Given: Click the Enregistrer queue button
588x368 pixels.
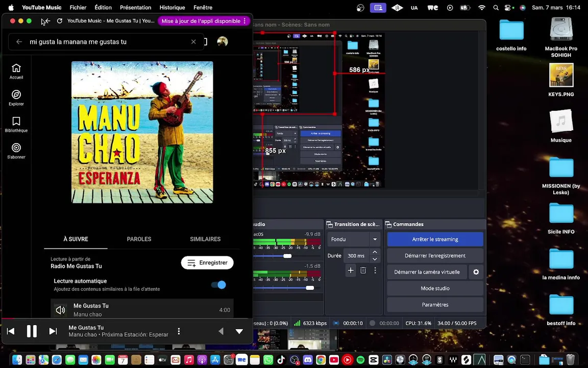Looking at the screenshot, I should (x=207, y=263).
